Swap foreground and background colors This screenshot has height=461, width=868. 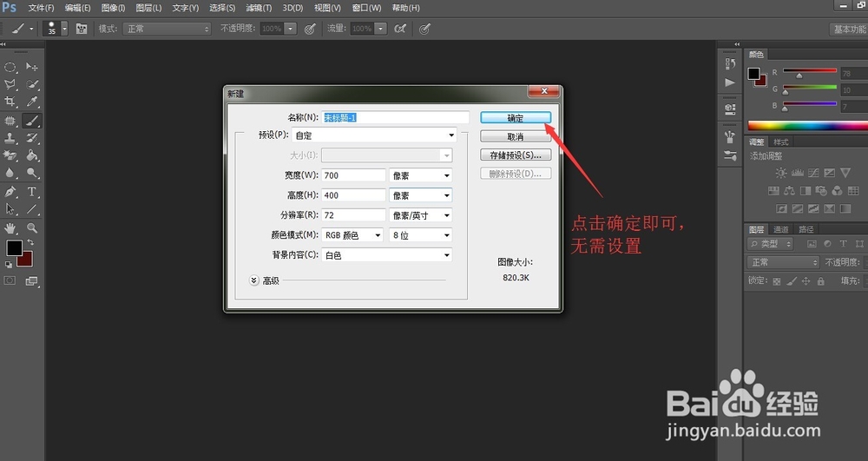[30, 242]
